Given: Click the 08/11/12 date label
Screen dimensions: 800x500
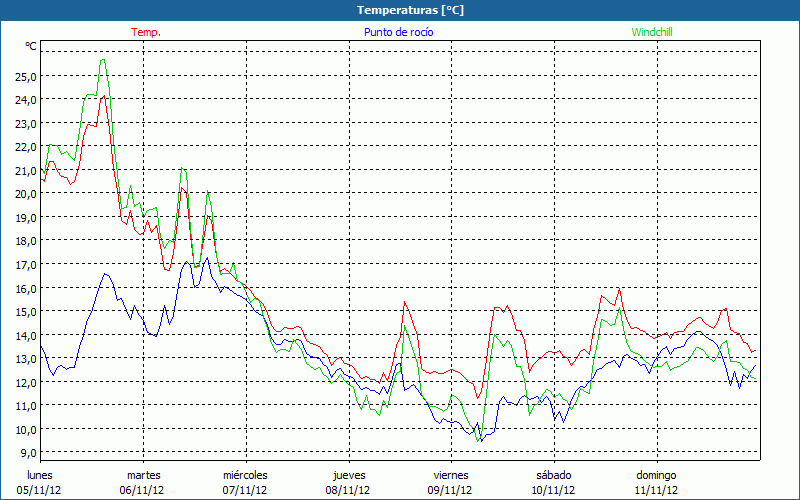Looking at the screenshot, I should pos(348,490).
